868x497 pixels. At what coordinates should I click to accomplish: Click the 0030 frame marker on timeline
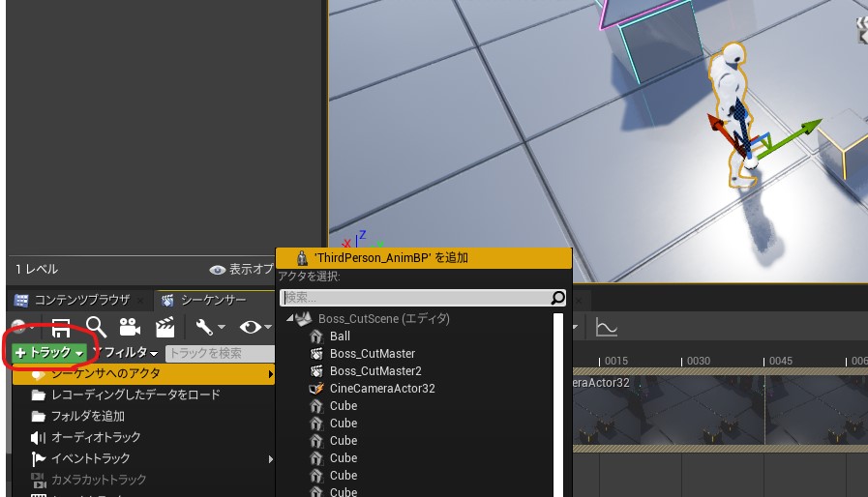coord(698,361)
